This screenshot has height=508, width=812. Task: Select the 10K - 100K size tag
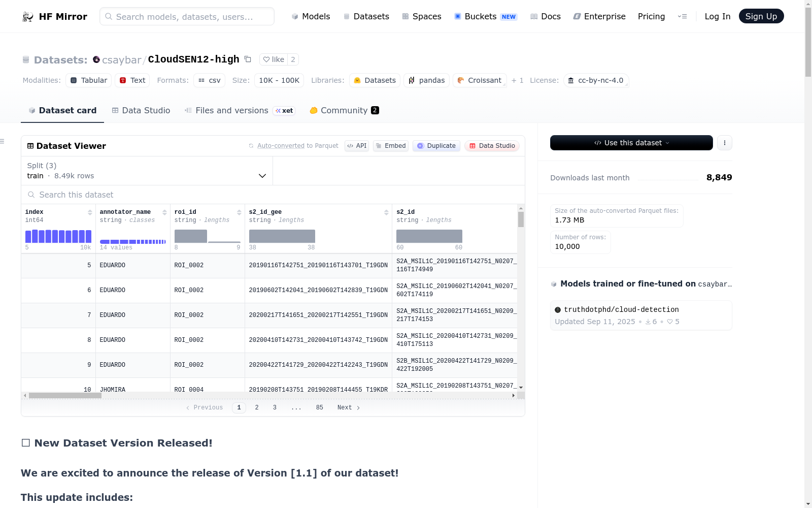(x=279, y=80)
